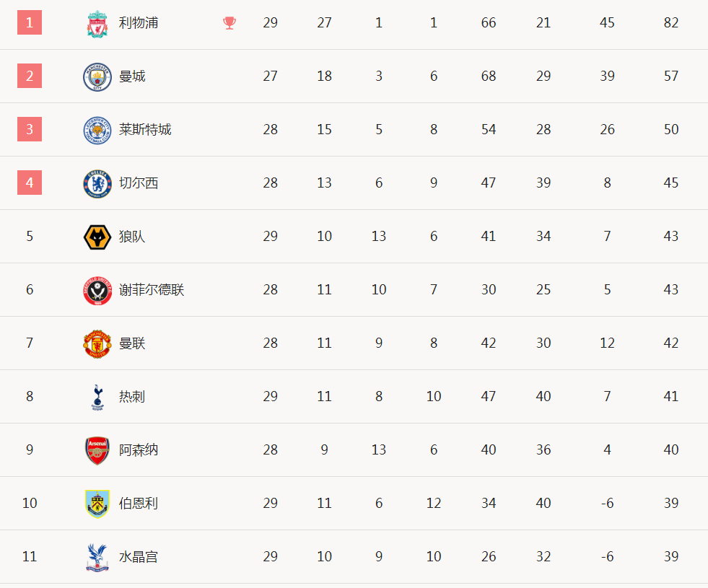Screen dimensions: 708x588
Task: Open the Sheffield United crest
Action: click(x=97, y=291)
